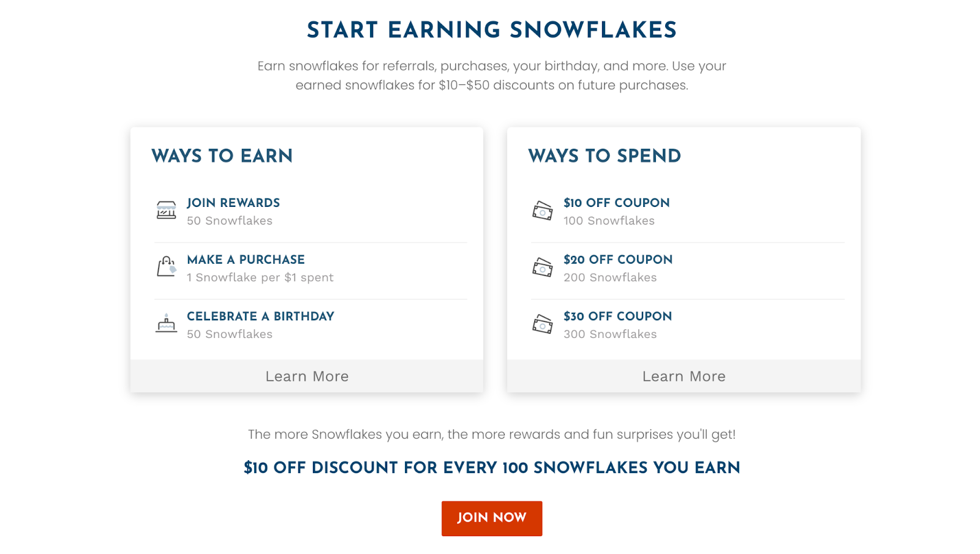Click the cash icon next to $30 Off Coupon
Screen dimensions: 980x554
[x=542, y=324]
